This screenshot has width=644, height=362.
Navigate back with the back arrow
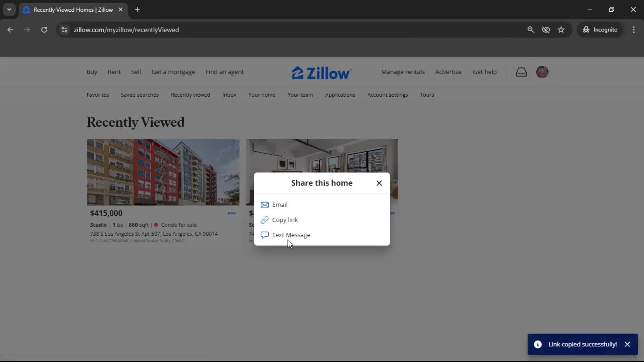point(10,29)
